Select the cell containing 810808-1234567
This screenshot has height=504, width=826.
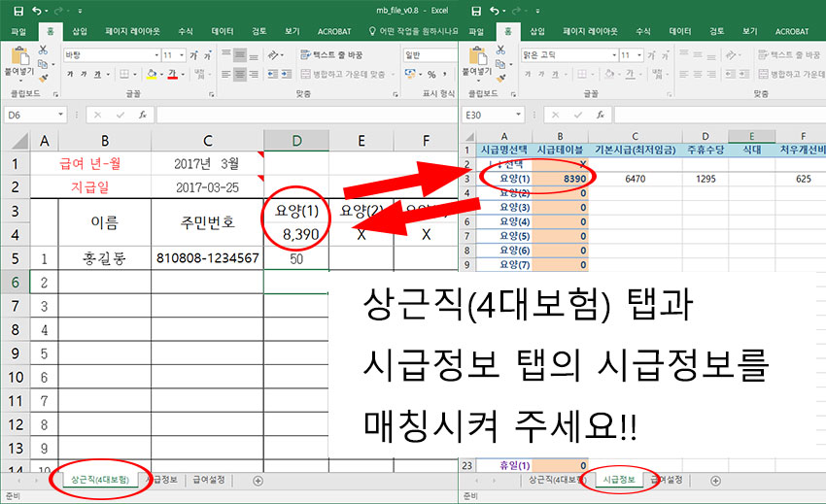(207, 258)
